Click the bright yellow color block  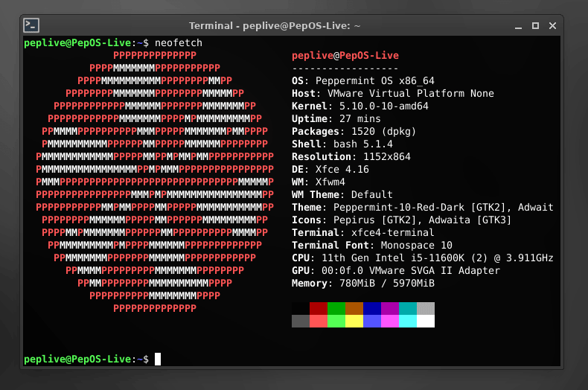point(354,321)
